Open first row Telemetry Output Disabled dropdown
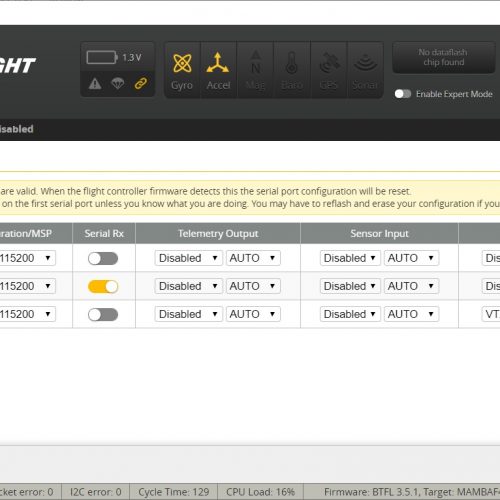Viewport: 500px width, 500px height. (x=189, y=258)
